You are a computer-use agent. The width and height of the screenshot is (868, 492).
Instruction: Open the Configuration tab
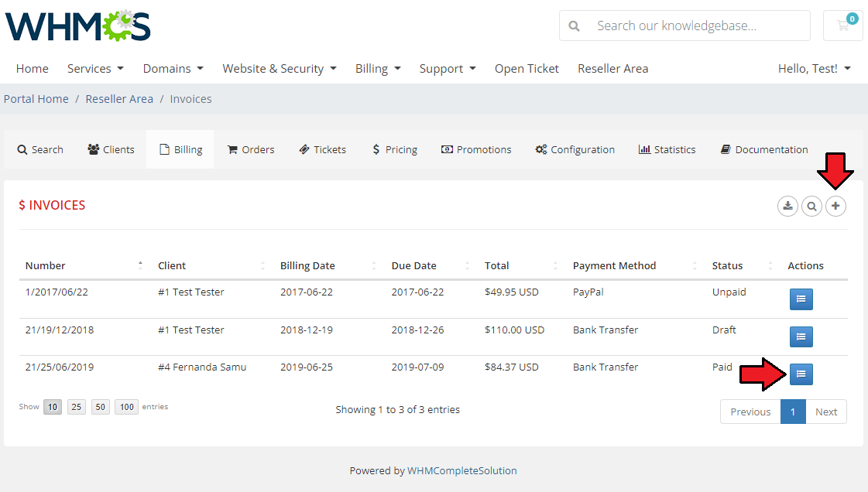click(x=575, y=149)
